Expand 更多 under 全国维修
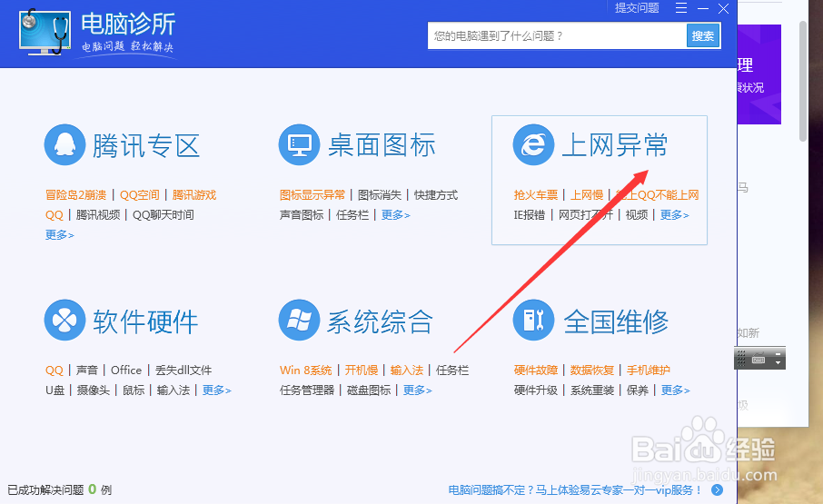 (676, 390)
